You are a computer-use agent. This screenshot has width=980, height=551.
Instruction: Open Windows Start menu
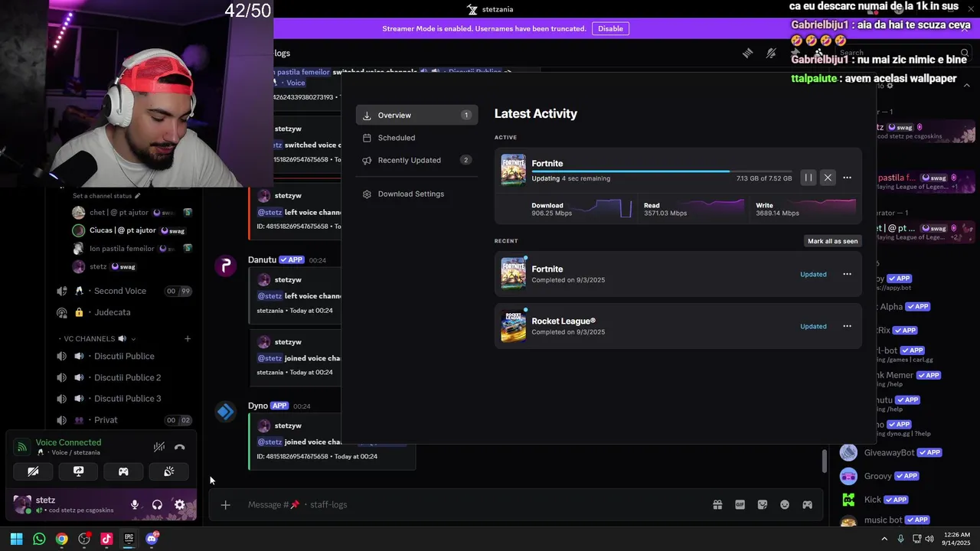[16, 539]
